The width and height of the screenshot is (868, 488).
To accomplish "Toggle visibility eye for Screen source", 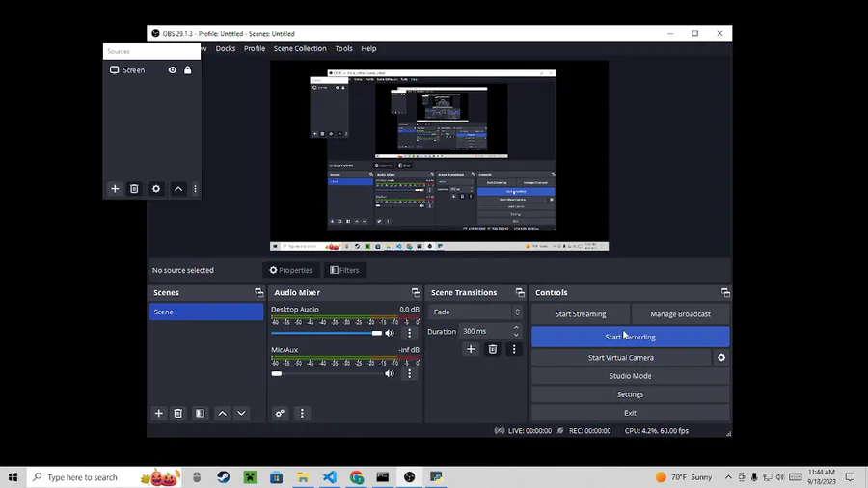I will [x=173, y=70].
